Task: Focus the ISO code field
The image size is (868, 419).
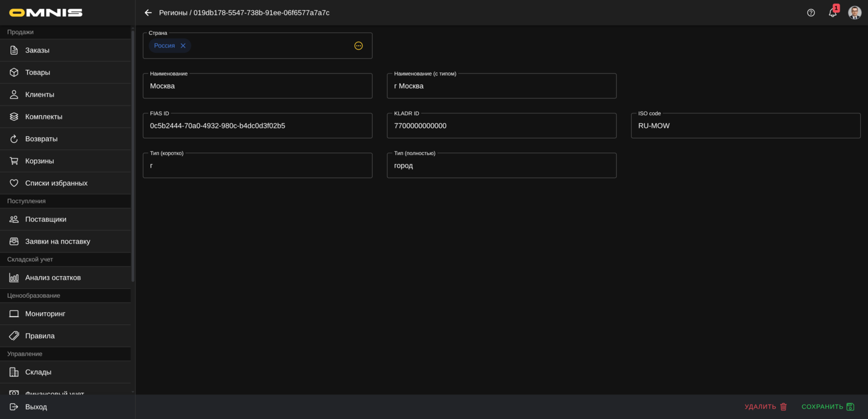Action: click(x=745, y=126)
